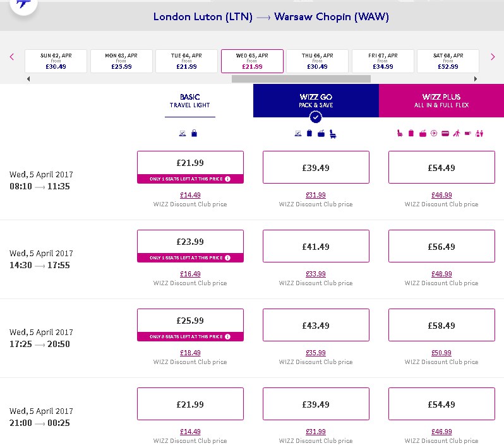Switch to the BASIC Travel Light tab
504x448 pixels.
click(x=190, y=101)
